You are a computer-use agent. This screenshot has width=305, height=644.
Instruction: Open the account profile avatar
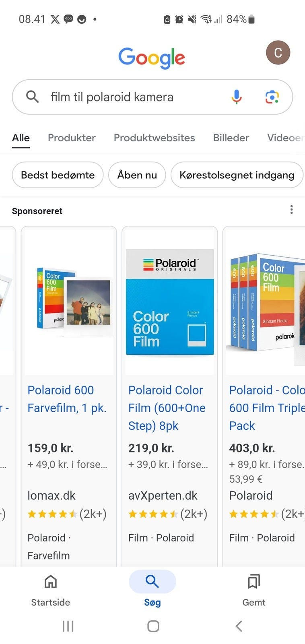coord(278,53)
